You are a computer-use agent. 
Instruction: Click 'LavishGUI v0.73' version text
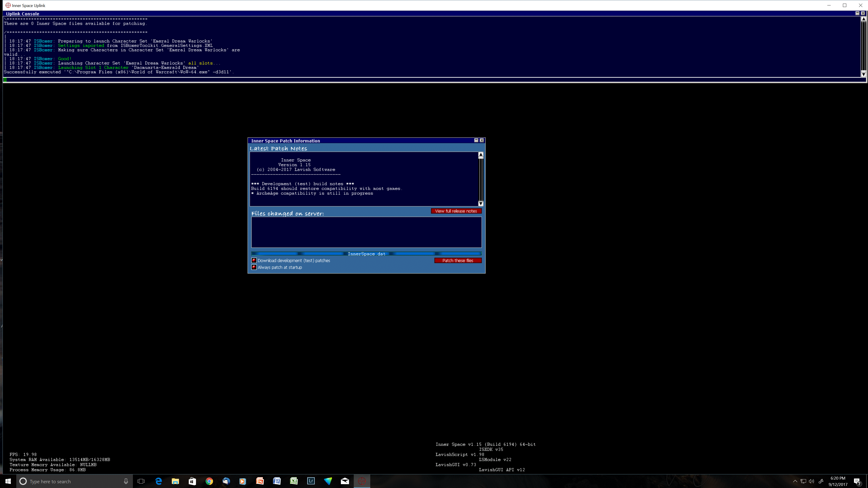tap(456, 465)
